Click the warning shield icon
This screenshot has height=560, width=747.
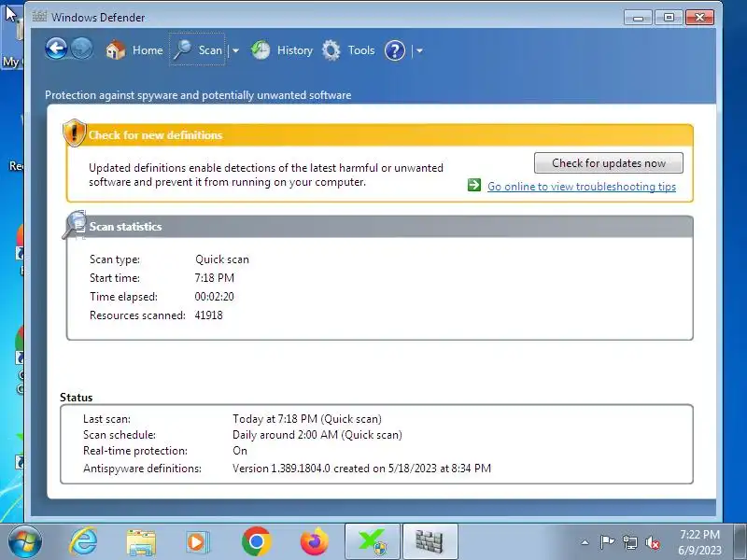(x=75, y=133)
